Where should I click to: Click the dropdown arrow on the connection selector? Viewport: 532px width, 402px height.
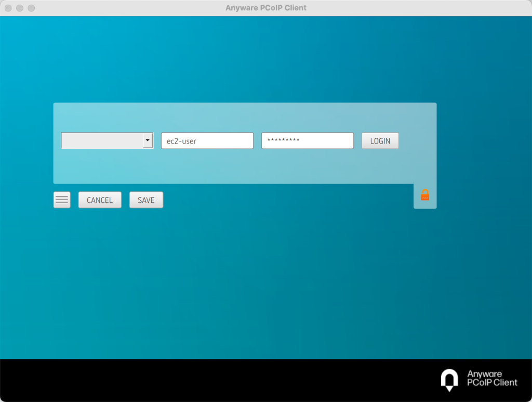click(147, 140)
